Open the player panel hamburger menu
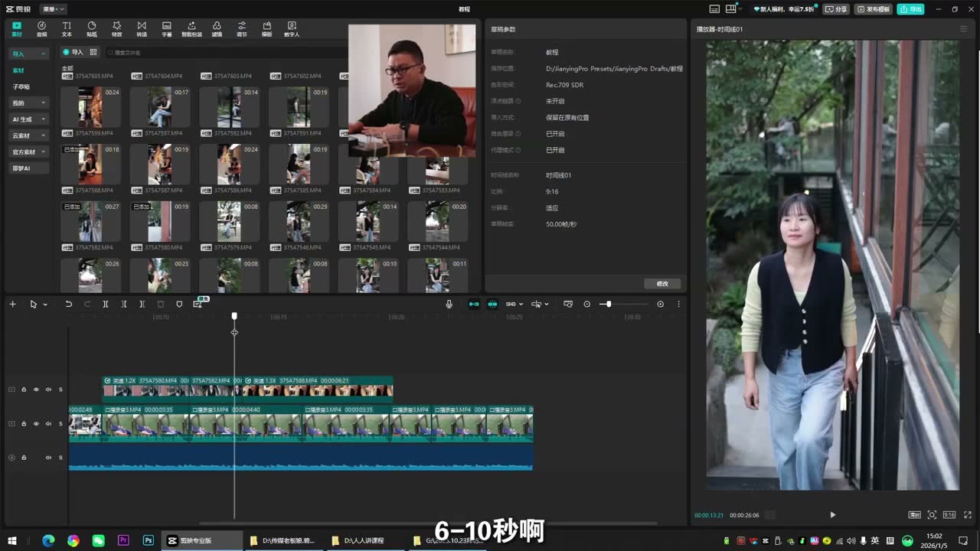The width and height of the screenshot is (980, 551). [964, 29]
